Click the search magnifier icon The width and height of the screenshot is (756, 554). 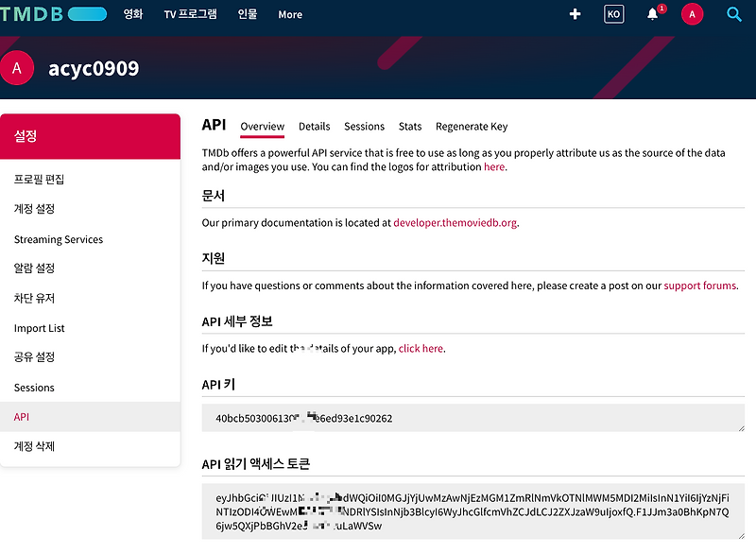coord(734,14)
